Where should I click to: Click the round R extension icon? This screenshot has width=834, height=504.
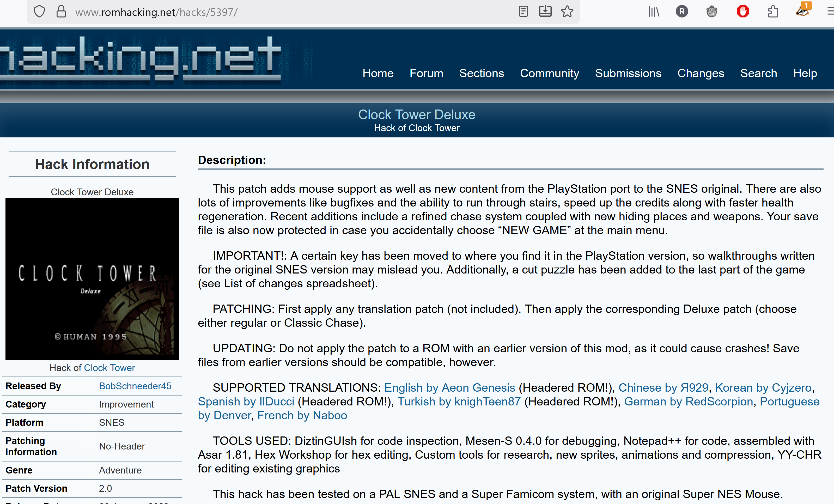[682, 11]
